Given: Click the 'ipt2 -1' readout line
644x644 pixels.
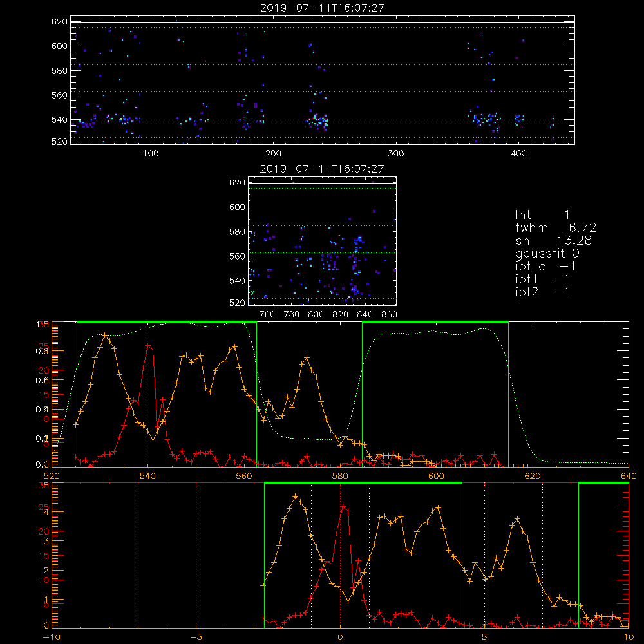Looking at the screenshot, I should pos(542,292).
